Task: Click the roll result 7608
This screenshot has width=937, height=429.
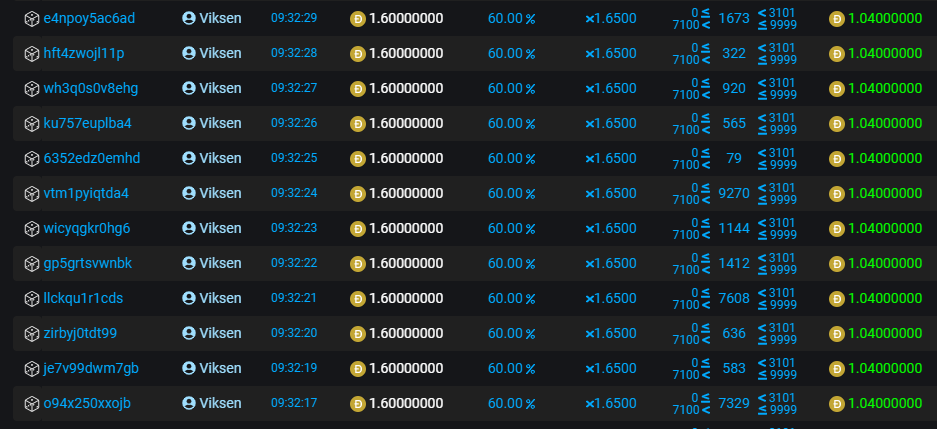Action: 733,299
